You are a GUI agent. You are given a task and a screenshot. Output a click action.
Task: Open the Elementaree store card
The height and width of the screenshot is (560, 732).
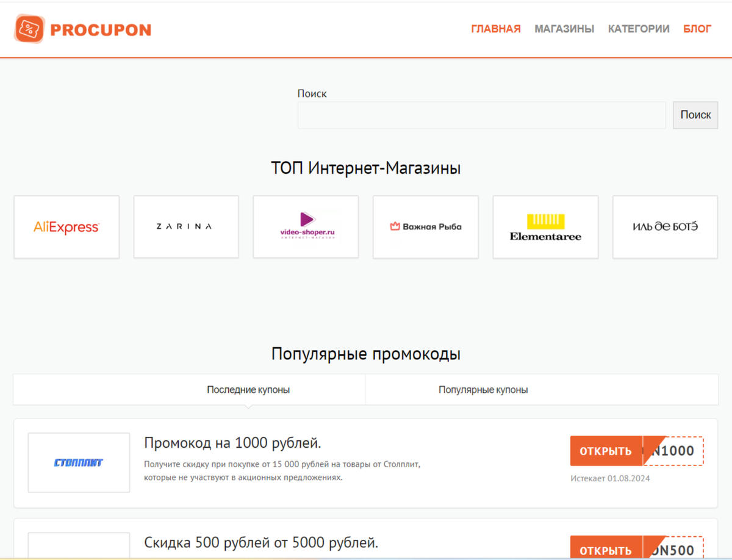point(545,227)
